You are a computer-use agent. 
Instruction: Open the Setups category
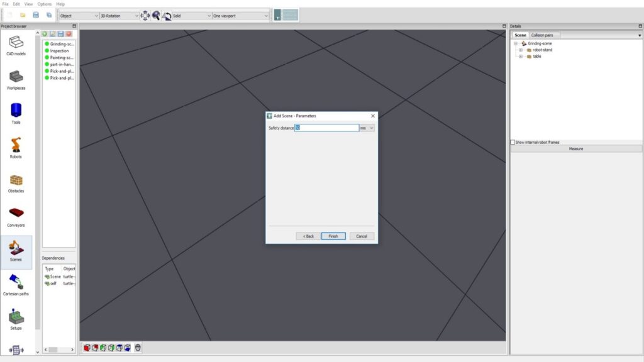[x=16, y=318]
